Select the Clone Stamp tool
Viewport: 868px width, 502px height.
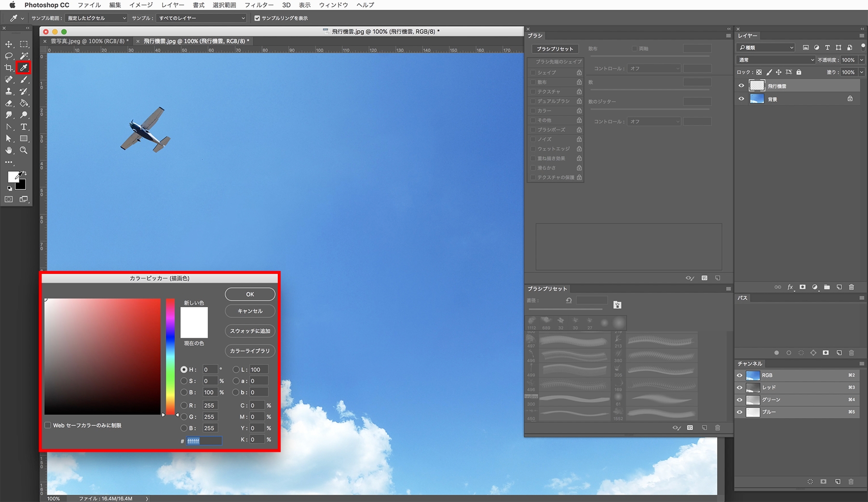pyautogui.click(x=9, y=91)
